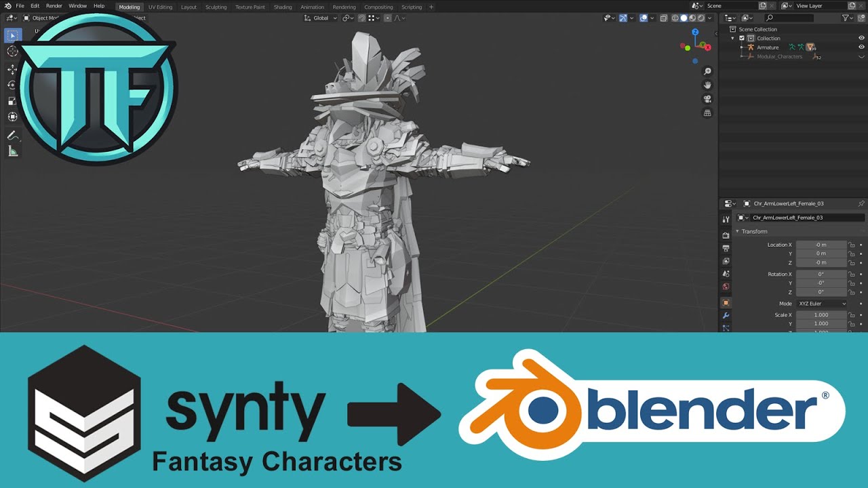Add new collection in outliner header

tap(861, 18)
